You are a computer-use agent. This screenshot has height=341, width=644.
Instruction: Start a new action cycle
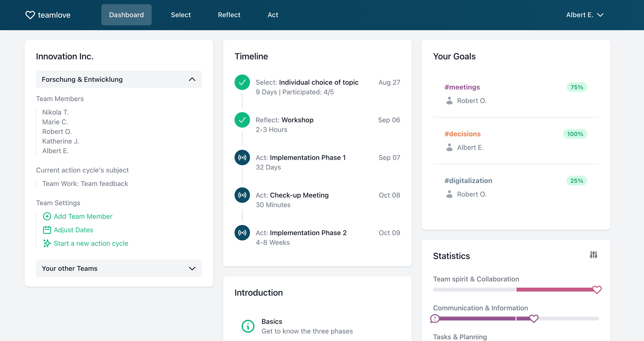pyautogui.click(x=91, y=243)
